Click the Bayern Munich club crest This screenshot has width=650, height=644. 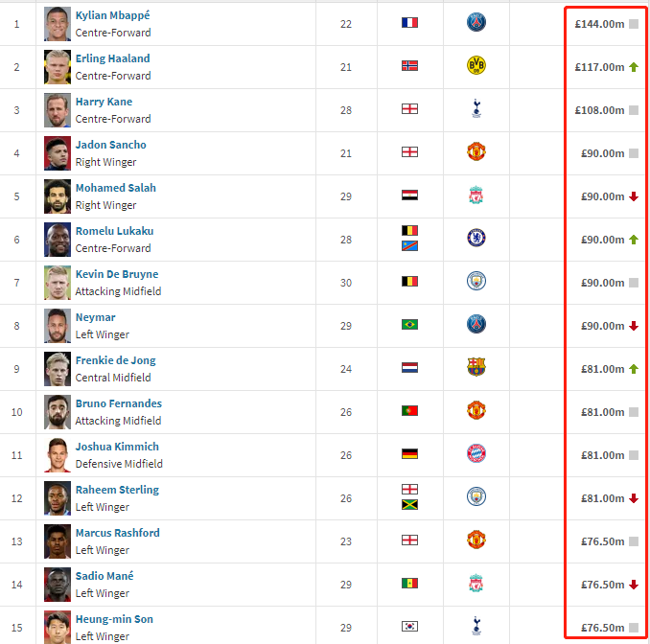point(476,453)
